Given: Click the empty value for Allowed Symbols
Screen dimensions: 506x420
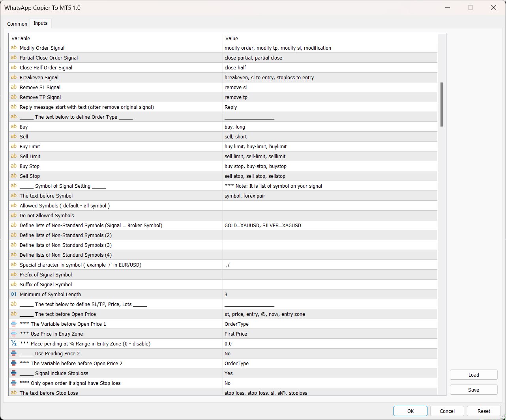Looking at the screenshot, I should click(x=330, y=205).
